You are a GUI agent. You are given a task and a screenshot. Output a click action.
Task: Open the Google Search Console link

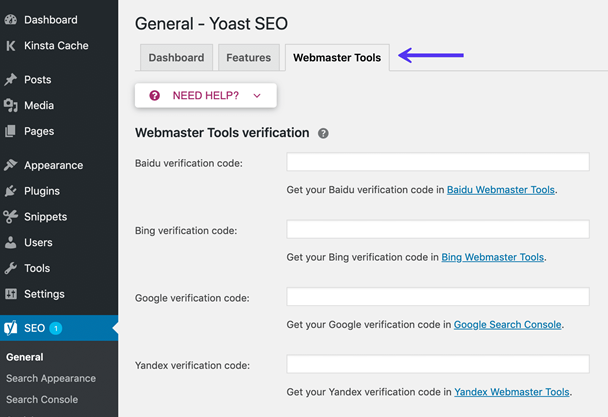(x=507, y=324)
